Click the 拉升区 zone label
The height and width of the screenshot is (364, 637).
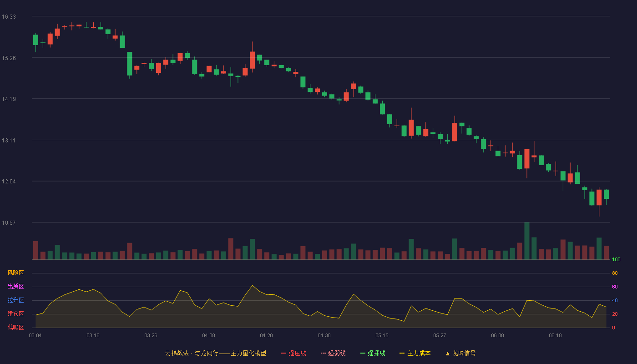click(x=15, y=300)
